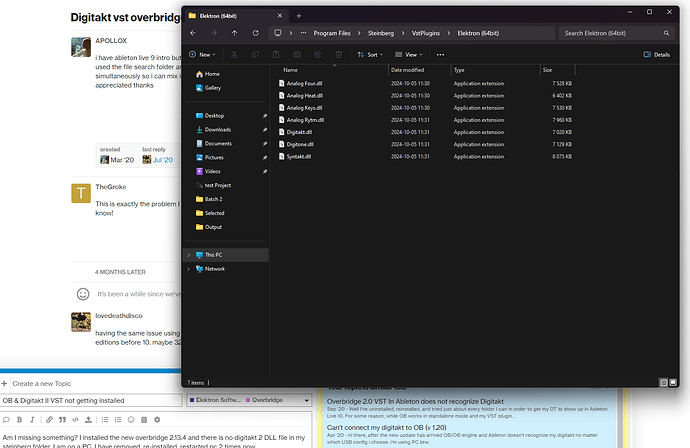Image resolution: width=690 pixels, height=448 pixels.
Task: Open the See more (three dots) toolbar menu
Action: coord(440,55)
